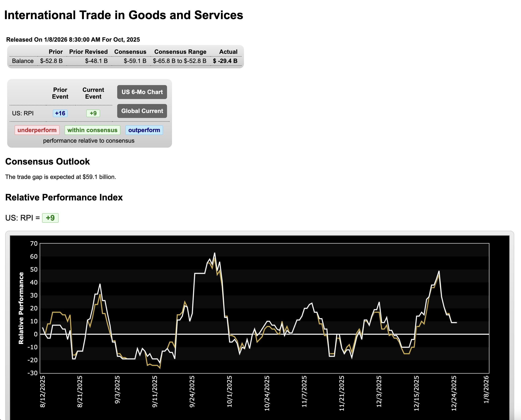Screen dimensions: 521x420
Task: Select the underperform legend badge
Action: click(37, 130)
